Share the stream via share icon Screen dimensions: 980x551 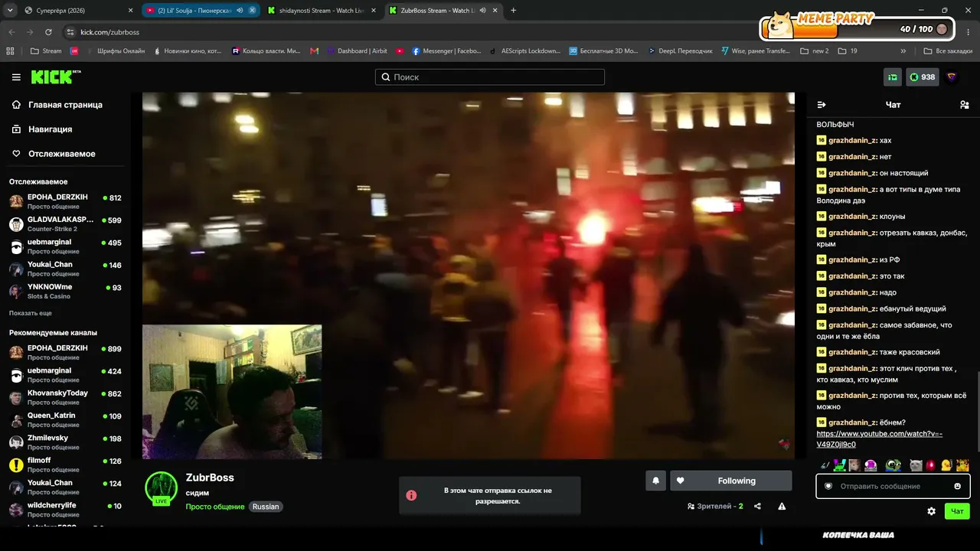click(757, 506)
